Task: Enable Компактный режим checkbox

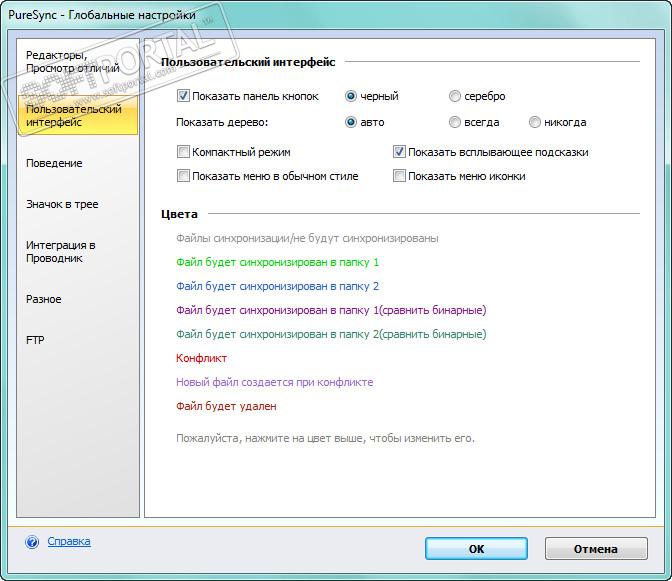Action: (183, 152)
